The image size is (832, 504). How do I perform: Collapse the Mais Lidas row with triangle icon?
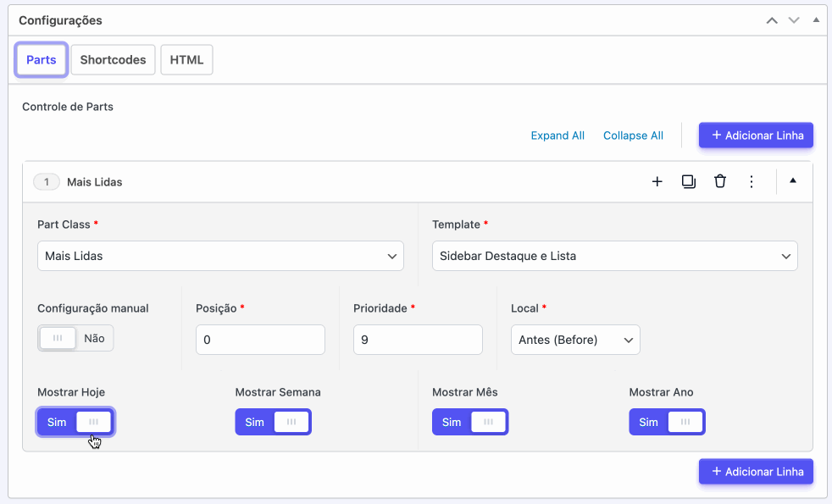pyautogui.click(x=793, y=180)
